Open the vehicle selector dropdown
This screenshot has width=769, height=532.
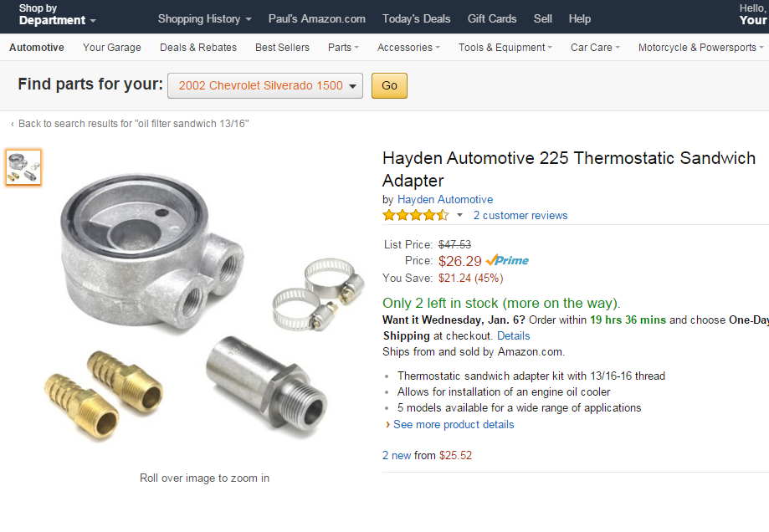(x=265, y=85)
